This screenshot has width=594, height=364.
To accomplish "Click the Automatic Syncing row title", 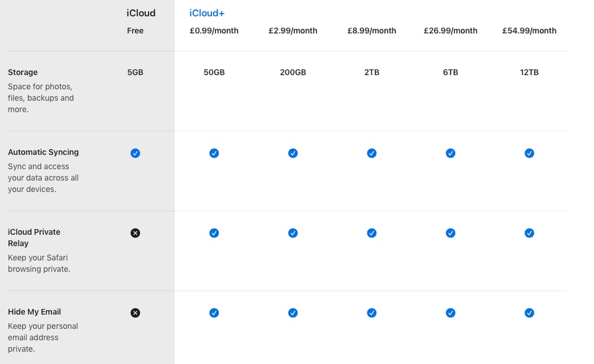I will click(x=43, y=152).
